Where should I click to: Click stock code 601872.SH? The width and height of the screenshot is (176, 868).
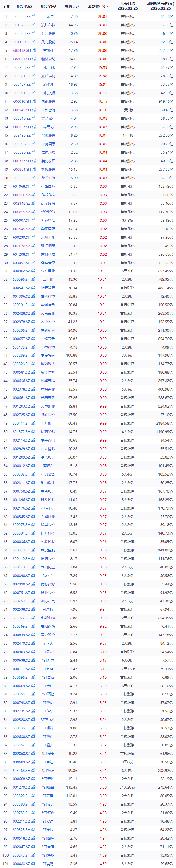22,432
